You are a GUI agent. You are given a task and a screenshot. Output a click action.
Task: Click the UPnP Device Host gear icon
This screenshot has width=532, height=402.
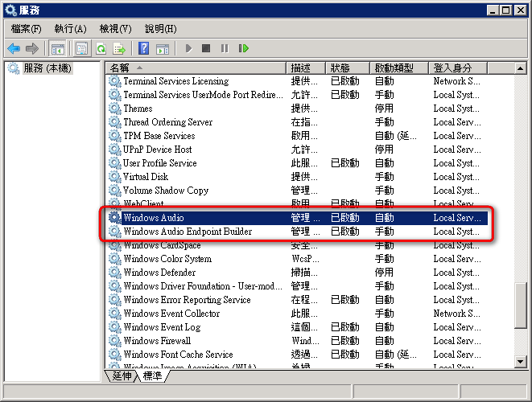click(114, 150)
